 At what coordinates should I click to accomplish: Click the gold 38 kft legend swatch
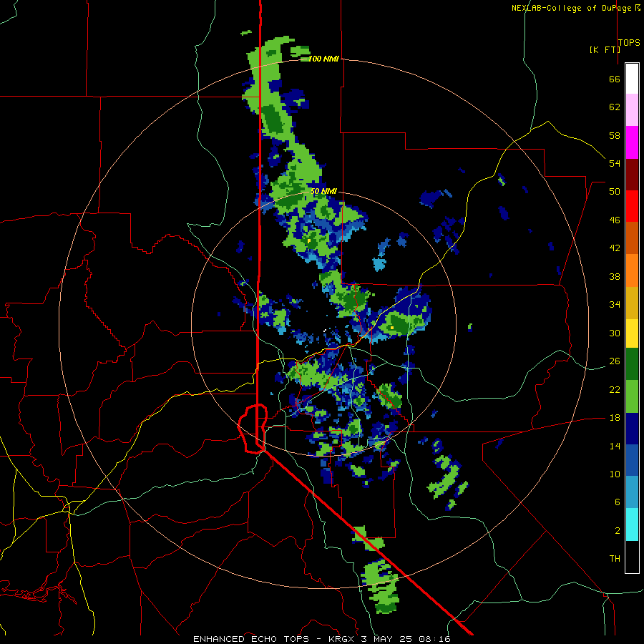point(632,303)
